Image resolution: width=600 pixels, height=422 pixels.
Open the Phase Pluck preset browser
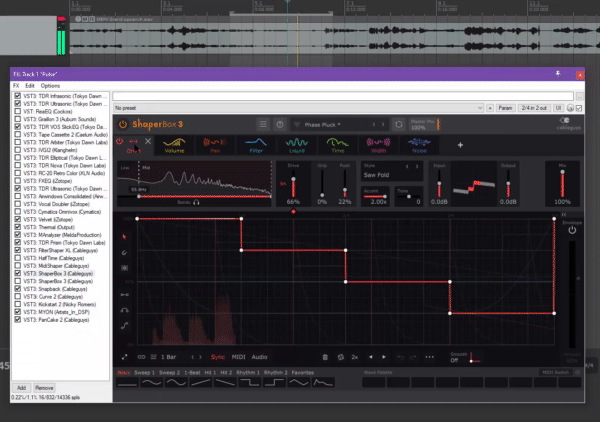tap(323, 125)
